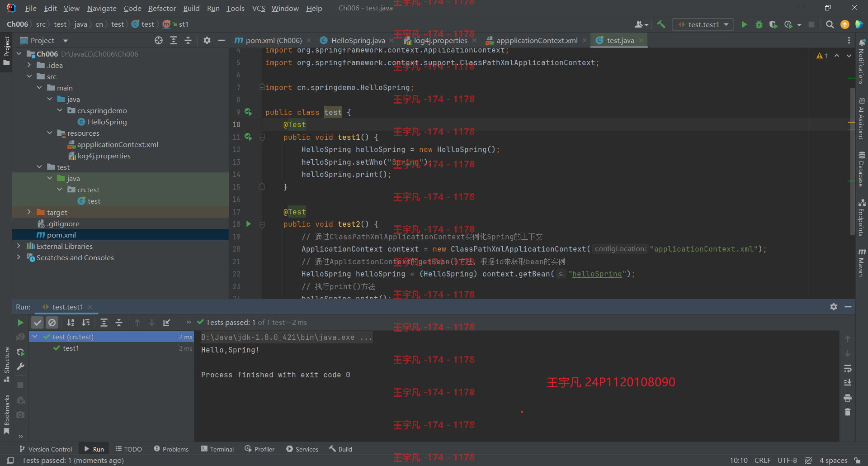Collapse the Ch006 project root node

(19, 54)
